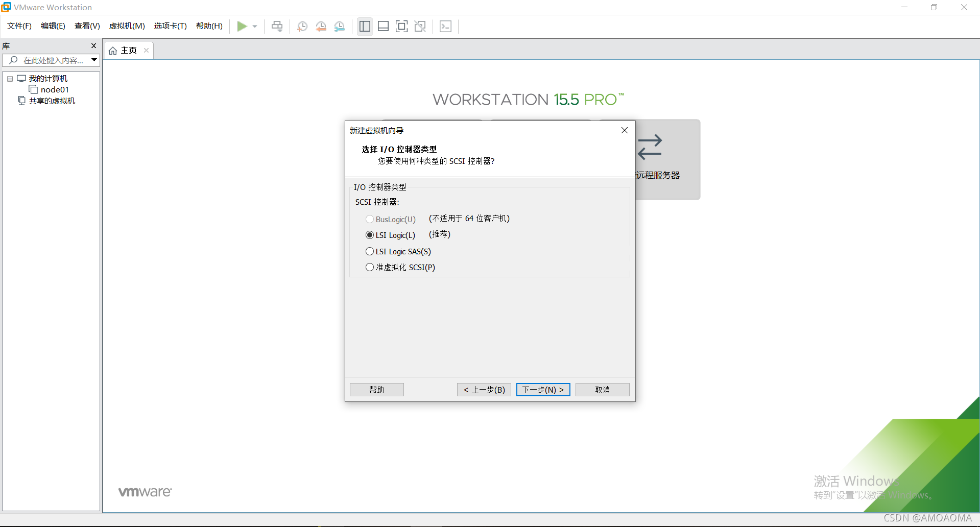This screenshot has width=980, height=527.
Task: Open the snapshot manager icon
Action: click(340, 27)
